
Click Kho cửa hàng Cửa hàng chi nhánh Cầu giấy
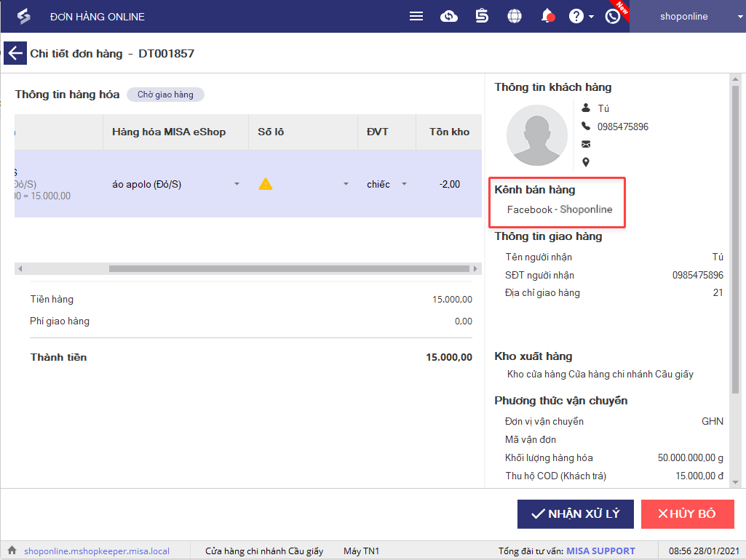pos(600,374)
